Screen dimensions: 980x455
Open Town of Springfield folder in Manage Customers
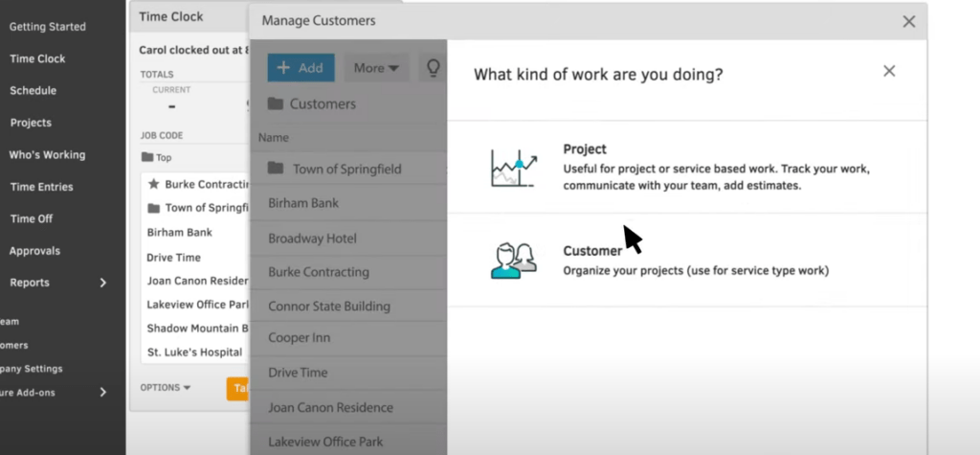pos(348,169)
